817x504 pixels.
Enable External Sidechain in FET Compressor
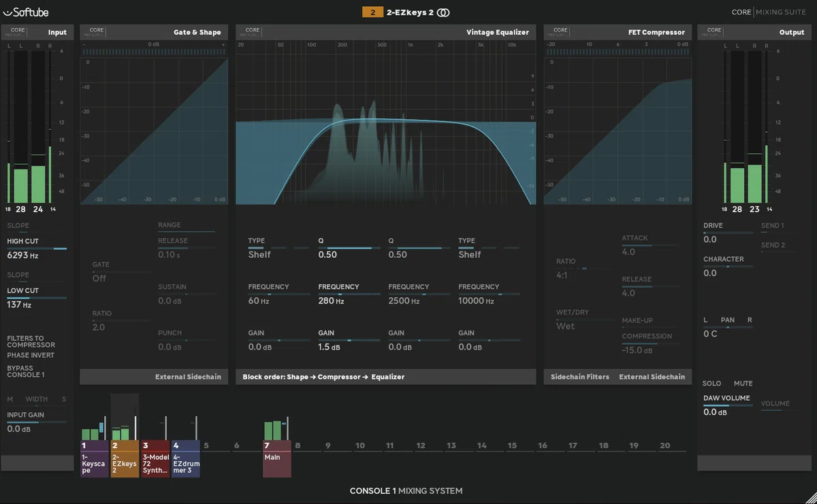tap(652, 377)
